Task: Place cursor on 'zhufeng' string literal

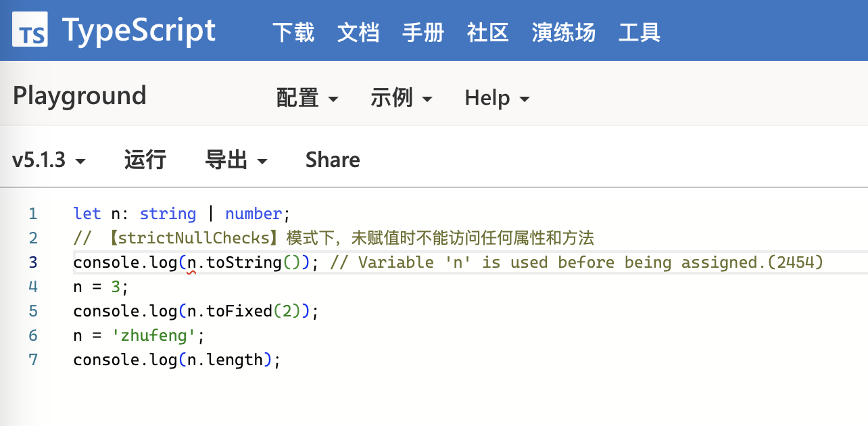Action: point(162,335)
